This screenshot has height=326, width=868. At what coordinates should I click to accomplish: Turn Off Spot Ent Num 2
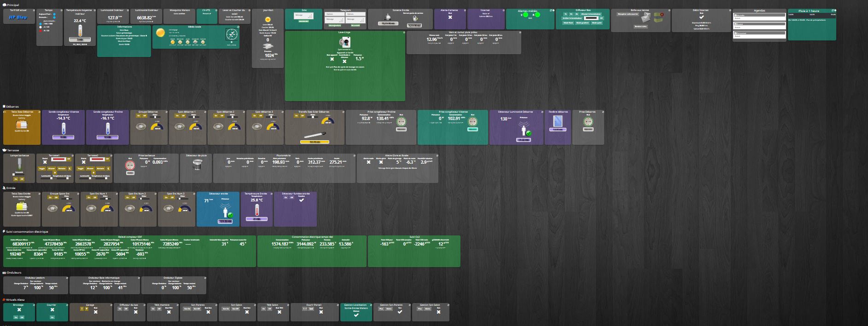click(134, 198)
